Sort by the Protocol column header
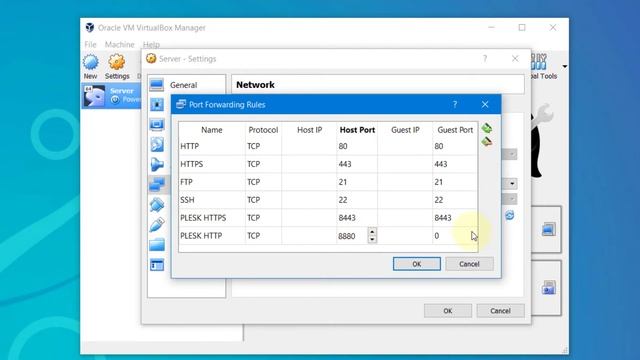Viewport: 640px width, 360px height. 263,130
